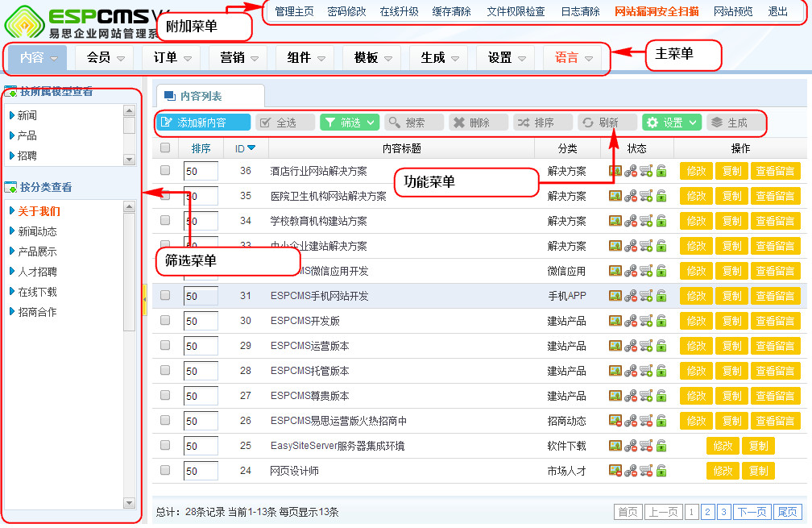Screen dimensions: 812x528
Task: Check the ESPCMS易思运营版火热招商中 row checkbox
Action: 165,420
